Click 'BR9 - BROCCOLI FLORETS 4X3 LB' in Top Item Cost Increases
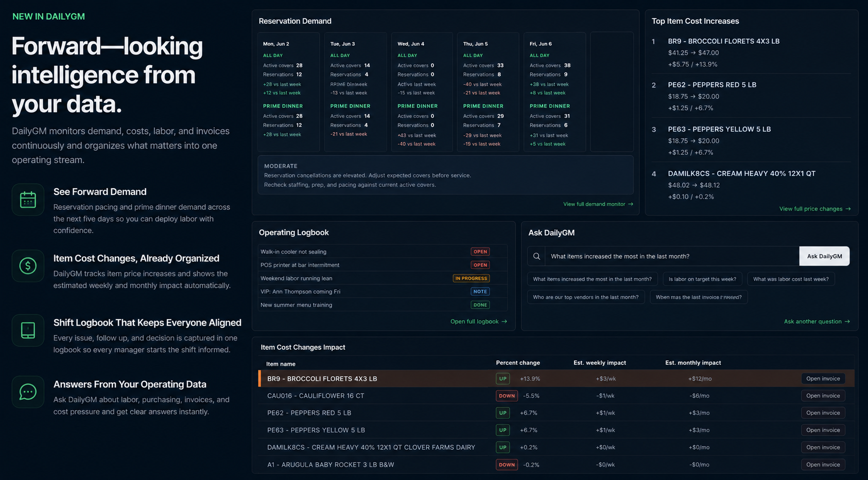 tap(723, 41)
